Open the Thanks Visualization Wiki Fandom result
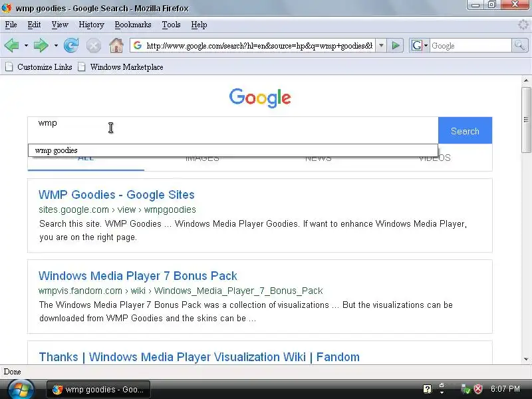 click(x=199, y=357)
